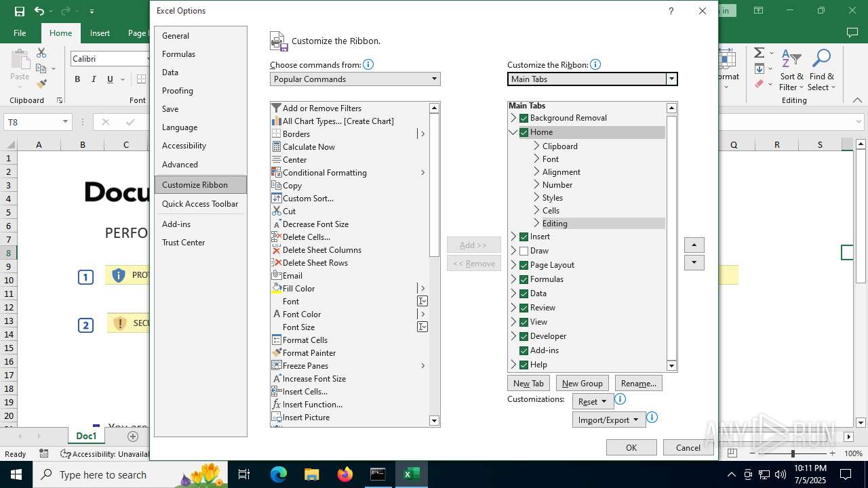The height and width of the screenshot is (488, 868).
Task: Expand the Editing group node
Action: (536, 223)
